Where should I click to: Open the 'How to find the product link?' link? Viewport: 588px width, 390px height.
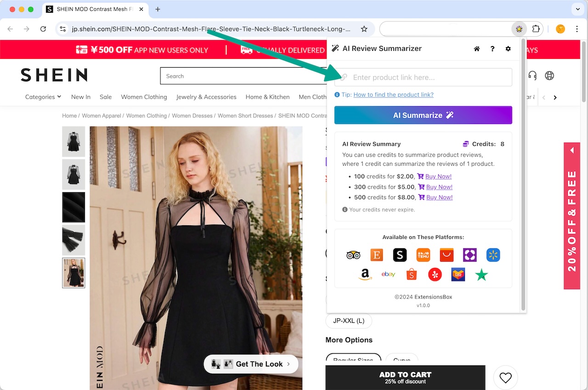pyautogui.click(x=393, y=94)
